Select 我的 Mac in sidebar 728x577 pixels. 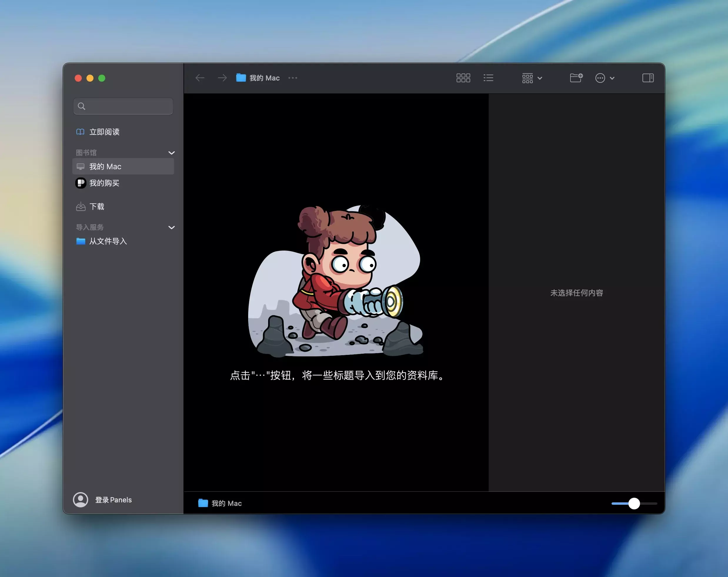(105, 166)
